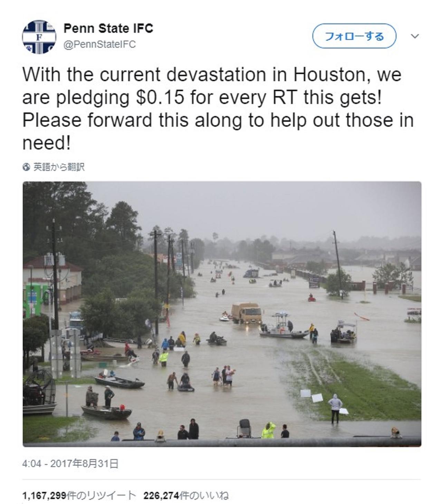Click the globe icon beside the translate text

(26, 168)
